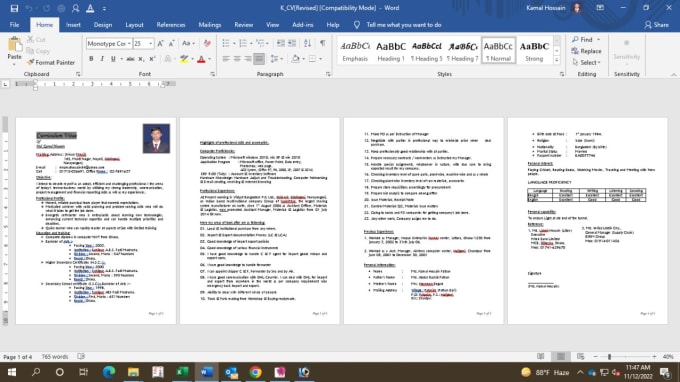Viewport: 680px width, 382px height.
Task: Expand the Styles gallery
Action: coord(557,61)
